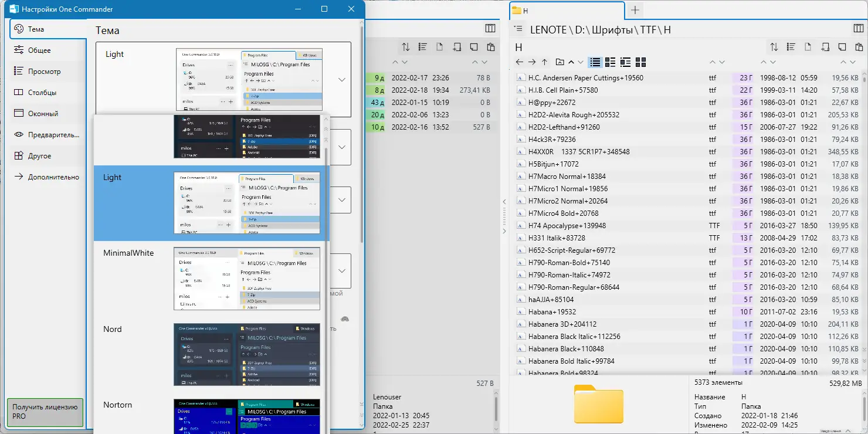868x434 pixels.
Task: Activate the H folder tab
Action: 567,11
